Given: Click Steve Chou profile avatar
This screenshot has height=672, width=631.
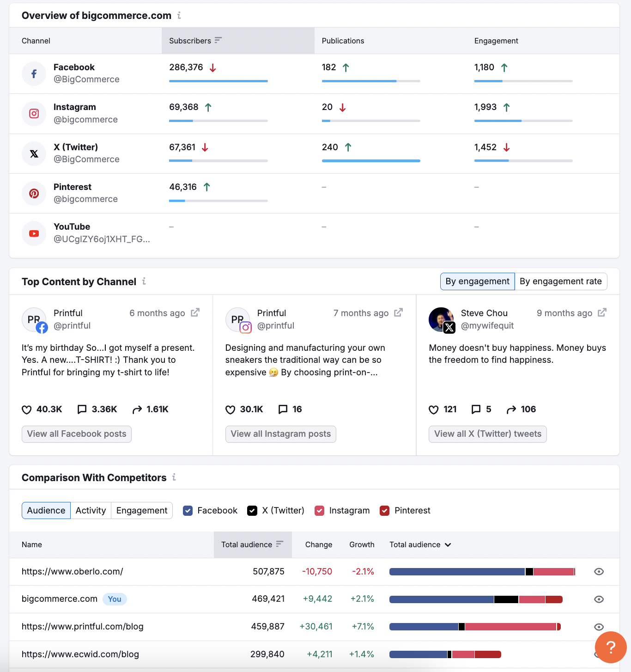Looking at the screenshot, I should click(x=441, y=319).
